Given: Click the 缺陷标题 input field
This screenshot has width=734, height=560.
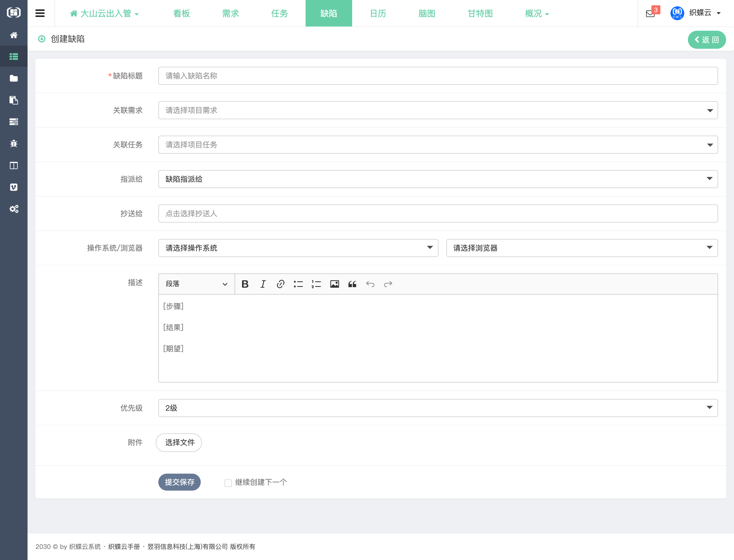Looking at the screenshot, I should 438,76.
